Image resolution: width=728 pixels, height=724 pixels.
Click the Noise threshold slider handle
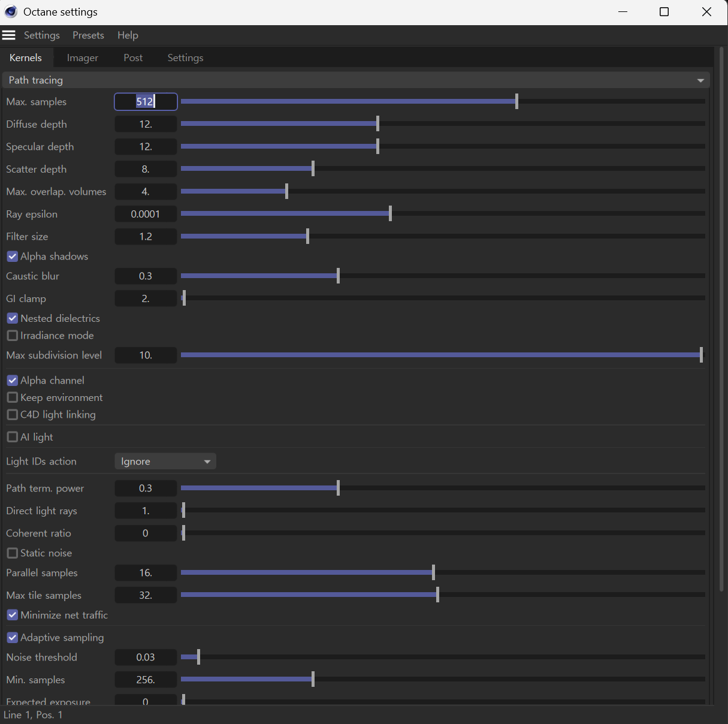pyautogui.click(x=198, y=657)
